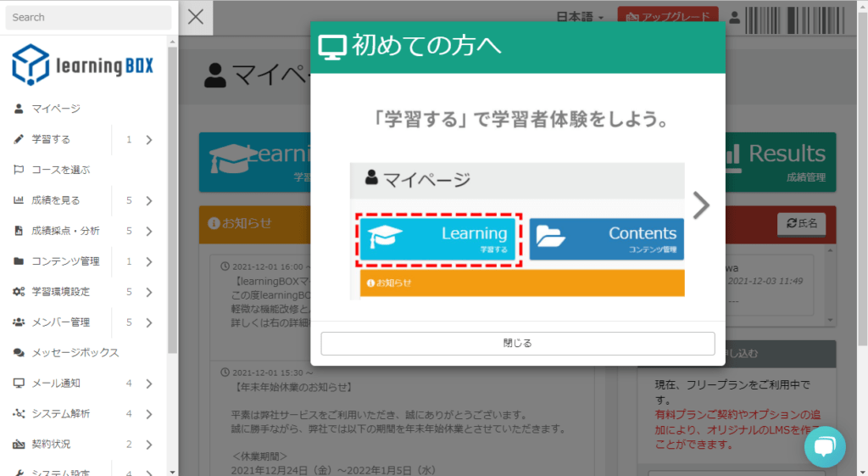Click the Search field in sidebar
Screen dimensions: 868x476
88,17
